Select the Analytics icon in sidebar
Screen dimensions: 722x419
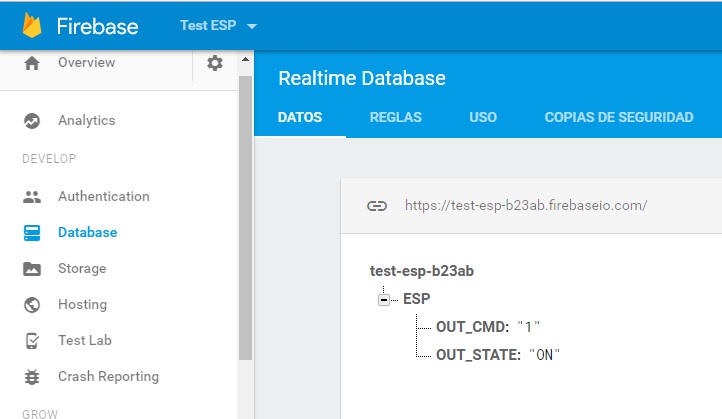point(32,121)
